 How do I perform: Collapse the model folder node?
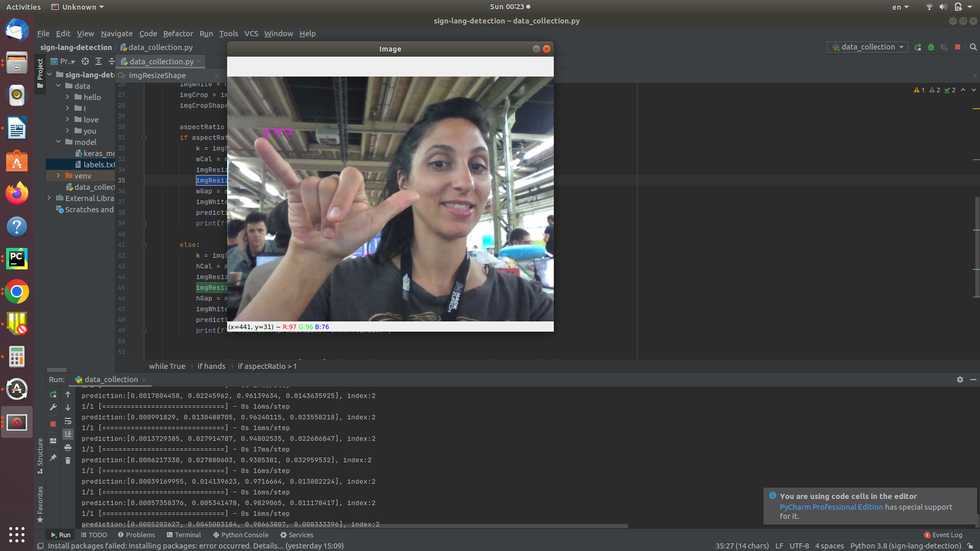click(x=59, y=142)
